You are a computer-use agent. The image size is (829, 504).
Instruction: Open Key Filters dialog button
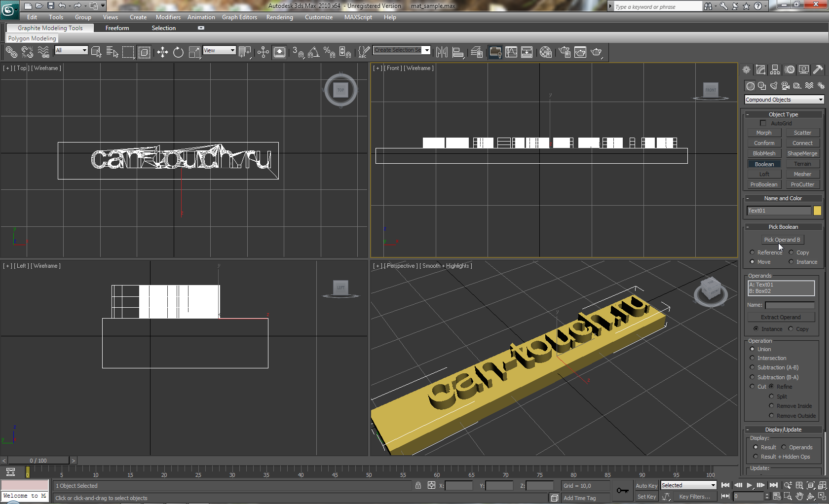pos(695,497)
